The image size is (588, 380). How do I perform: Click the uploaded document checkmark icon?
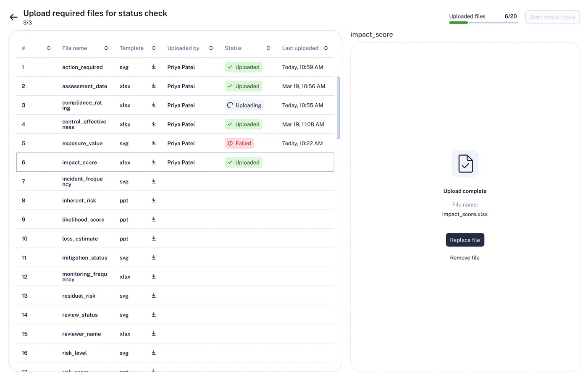pos(465,164)
